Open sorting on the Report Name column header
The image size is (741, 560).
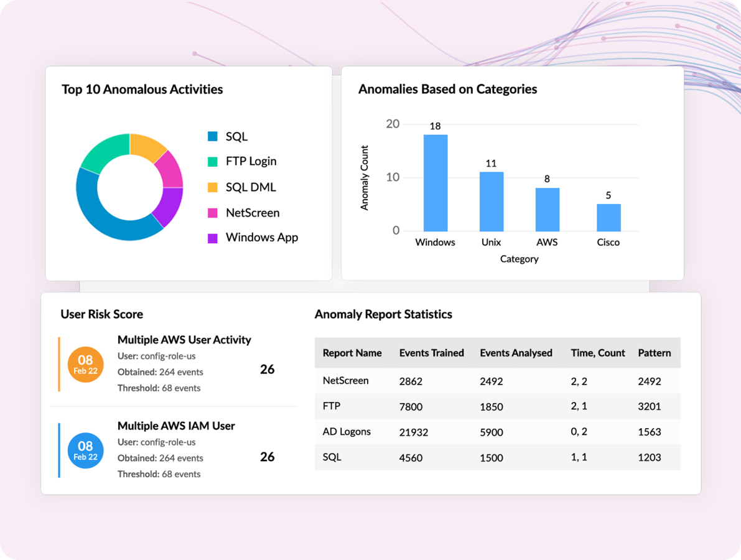[x=352, y=353]
